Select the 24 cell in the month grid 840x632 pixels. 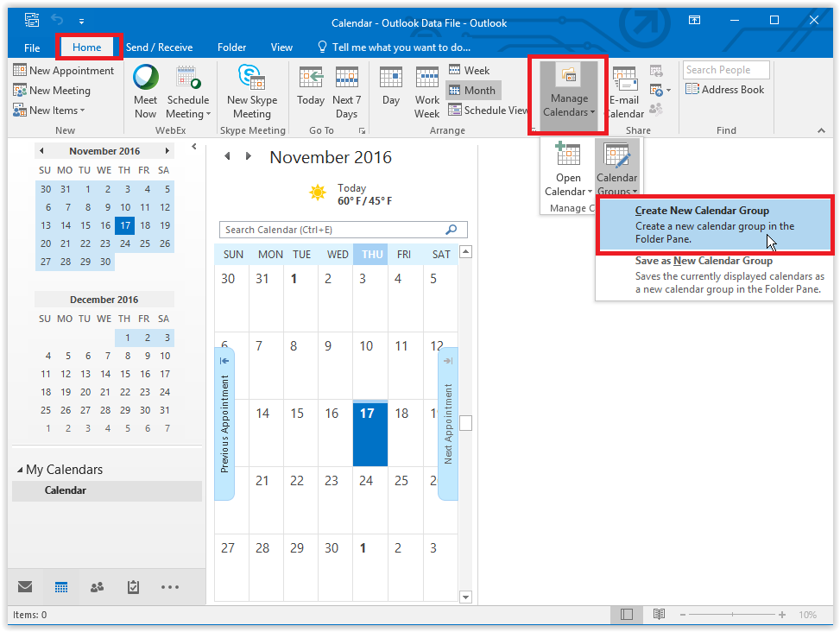pyautogui.click(x=370, y=500)
